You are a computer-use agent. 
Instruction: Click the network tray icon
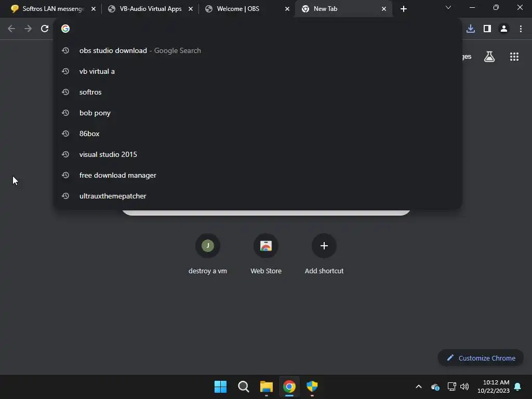pos(451,387)
